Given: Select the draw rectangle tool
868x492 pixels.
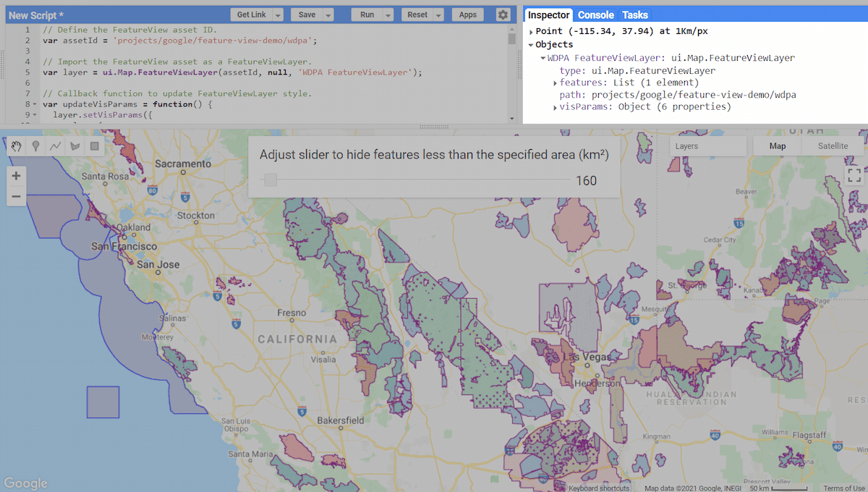Looking at the screenshot, I should pyautogui.click(x=94, y=146).
